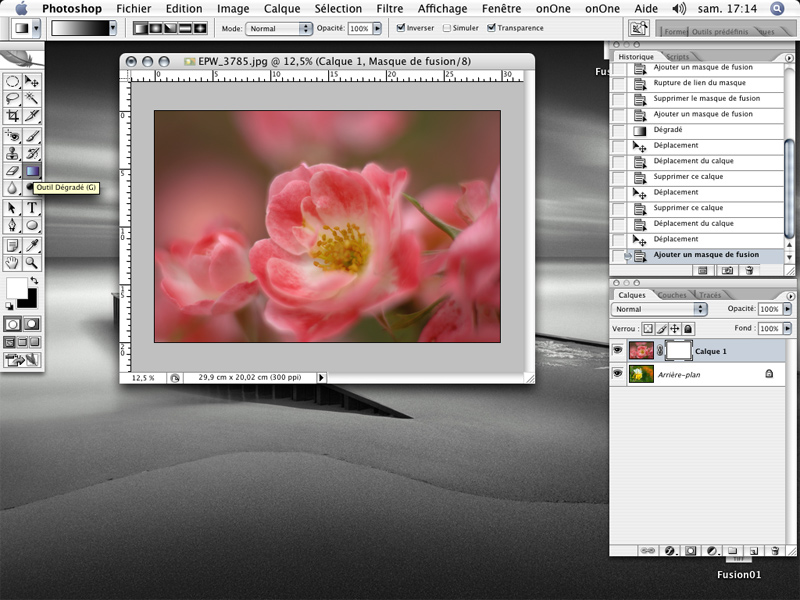
Task: Open Calques panel options menu arrow
Action: click(x=790, y=296)
